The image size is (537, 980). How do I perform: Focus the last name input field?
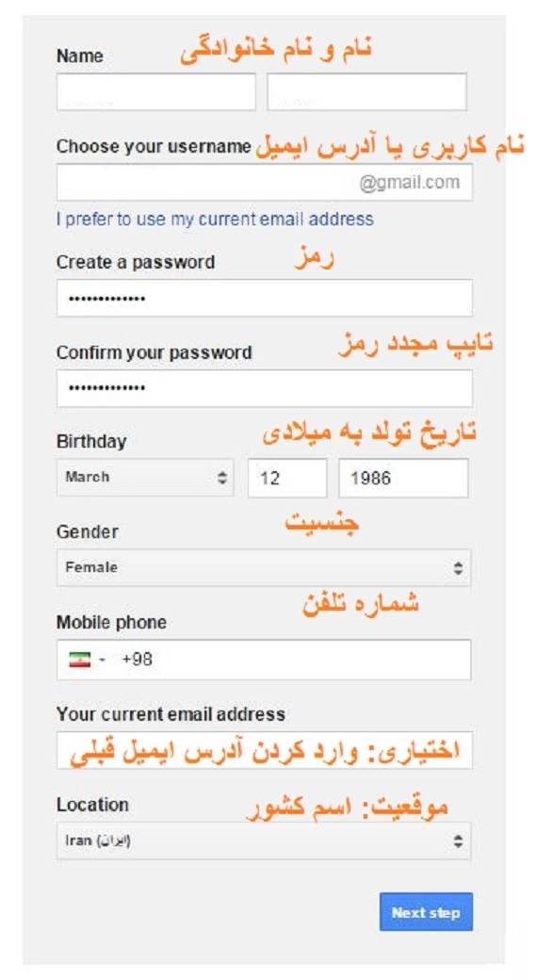point(367,92)
